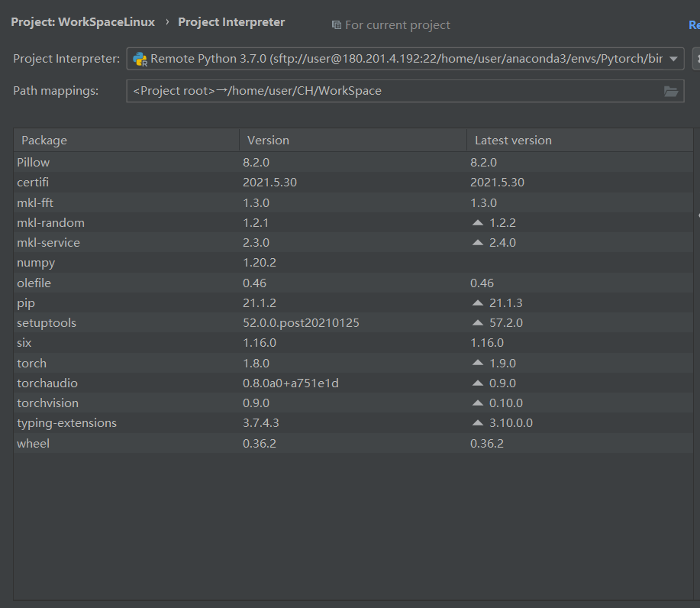
Task: Select the mkl-random package row
Action: tap(353, 222)
